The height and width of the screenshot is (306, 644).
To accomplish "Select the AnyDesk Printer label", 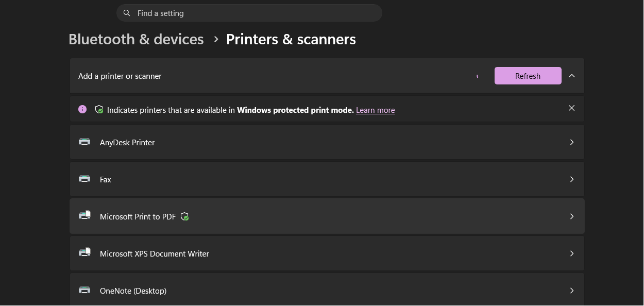I will 127,143.
